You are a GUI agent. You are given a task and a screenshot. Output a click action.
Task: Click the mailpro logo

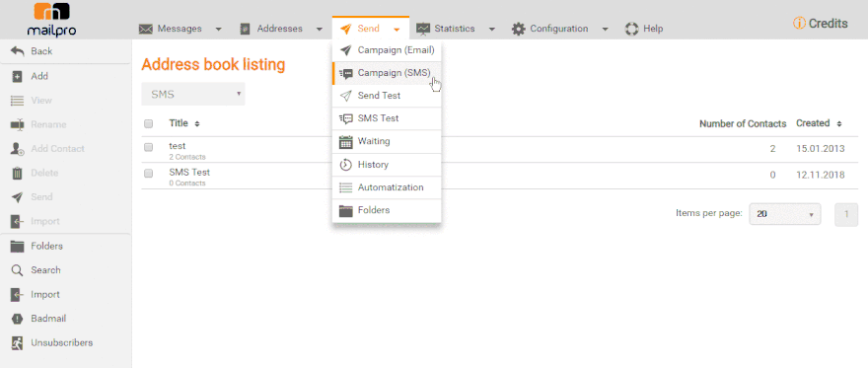(51, 20)
